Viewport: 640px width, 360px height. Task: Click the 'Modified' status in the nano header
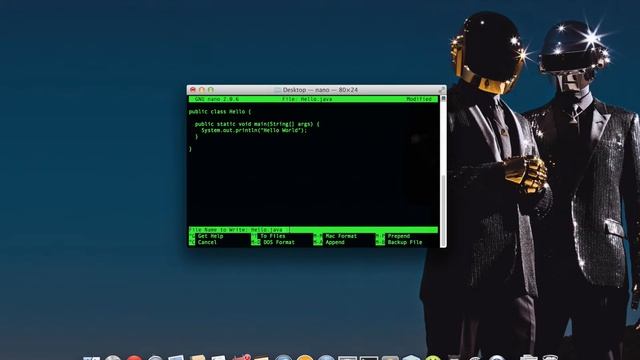[x=419, y=99]
